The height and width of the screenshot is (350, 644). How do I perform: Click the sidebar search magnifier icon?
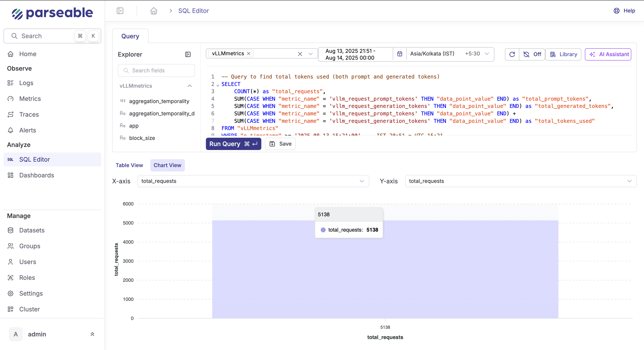[x=14, y=36]
